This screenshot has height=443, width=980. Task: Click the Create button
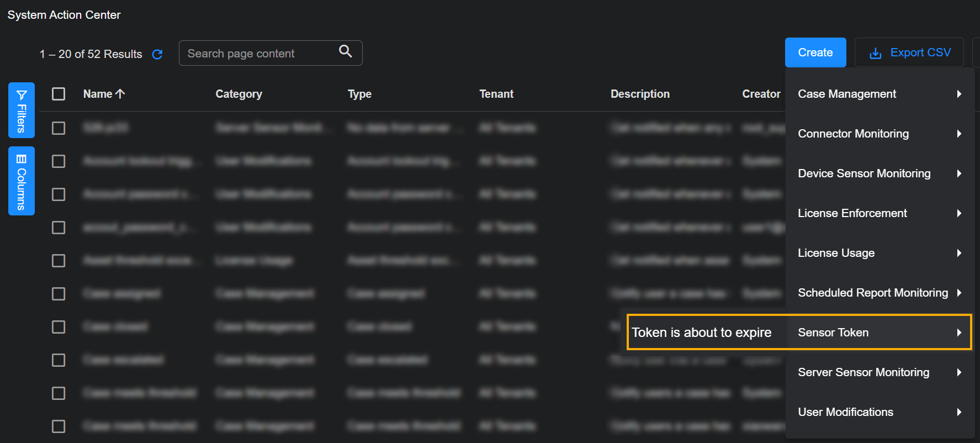click(x=815, y=52)
